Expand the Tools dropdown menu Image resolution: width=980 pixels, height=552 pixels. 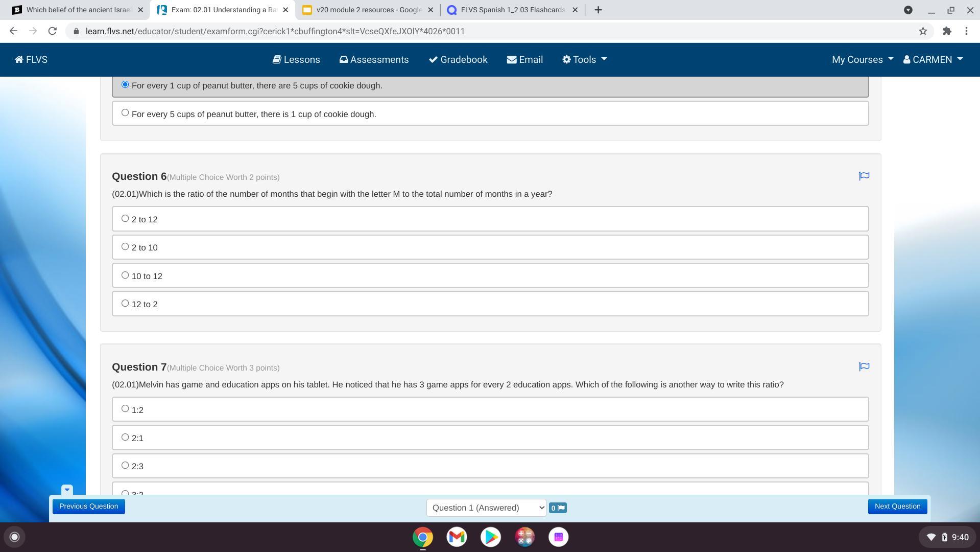[584, 60]
